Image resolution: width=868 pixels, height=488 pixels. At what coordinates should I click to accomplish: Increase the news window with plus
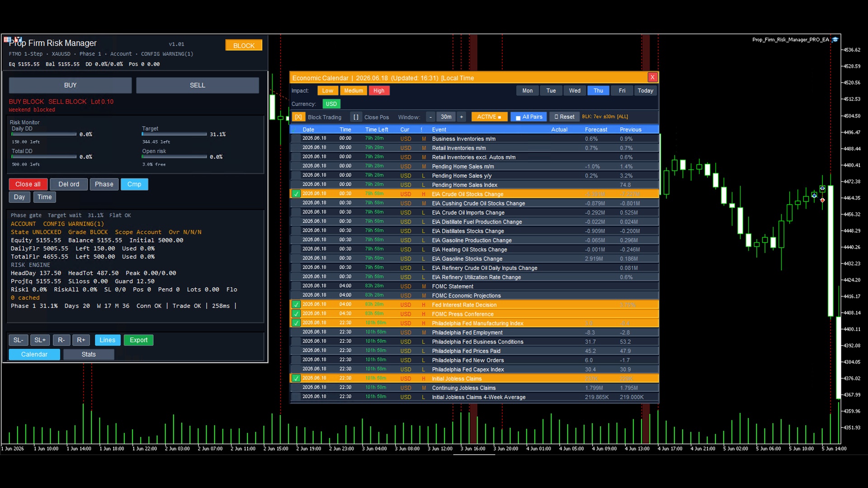coord(462,117)
